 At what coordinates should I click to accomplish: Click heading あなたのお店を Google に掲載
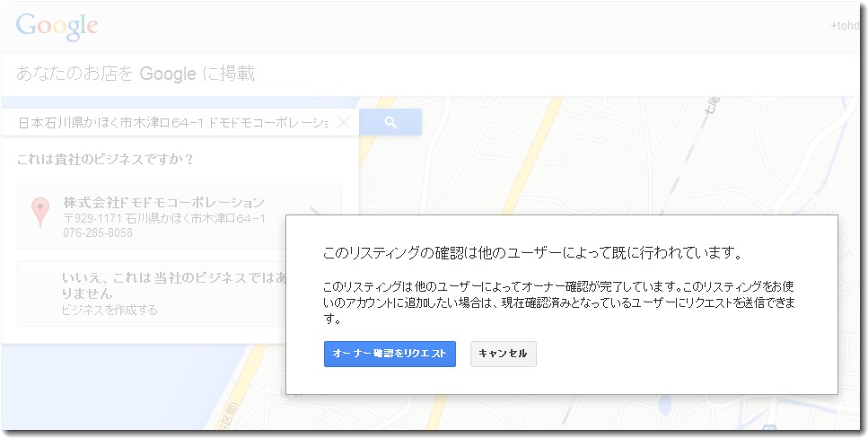point(136,73)
